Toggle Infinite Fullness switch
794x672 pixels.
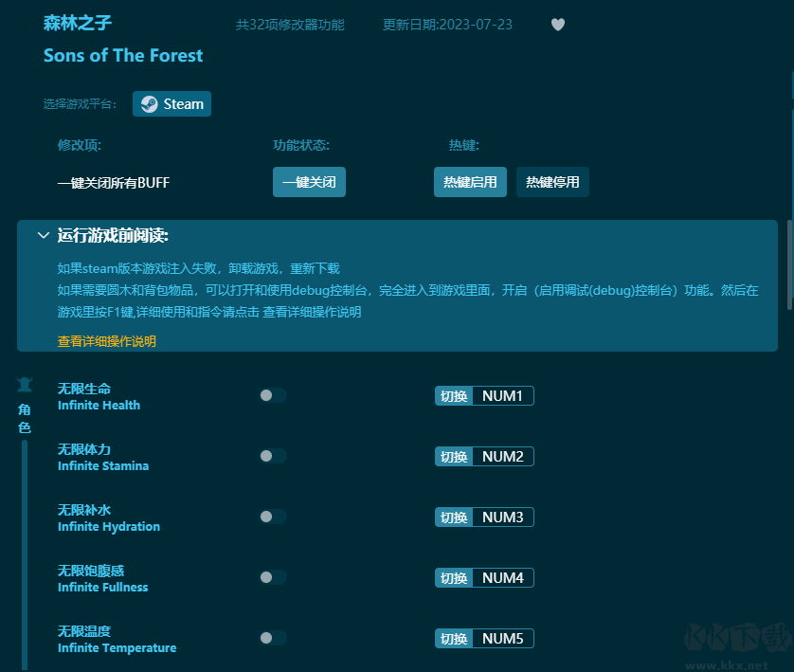[x=273, y=577]
